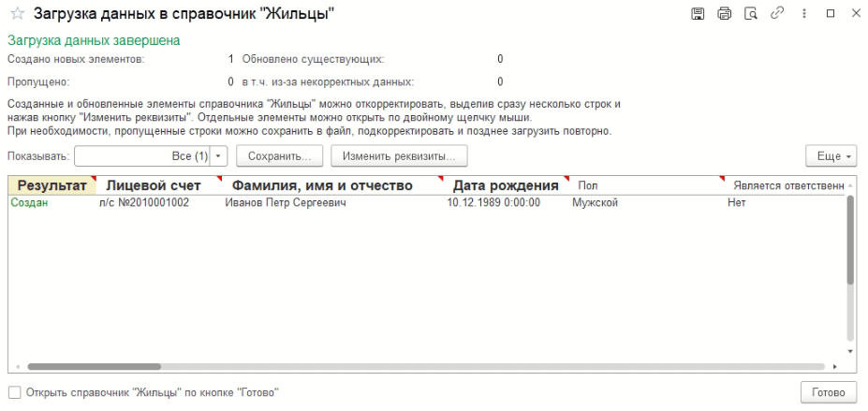
Task: Click the vertical scrollbar thumb of the table
Action: tap(851, 241)
